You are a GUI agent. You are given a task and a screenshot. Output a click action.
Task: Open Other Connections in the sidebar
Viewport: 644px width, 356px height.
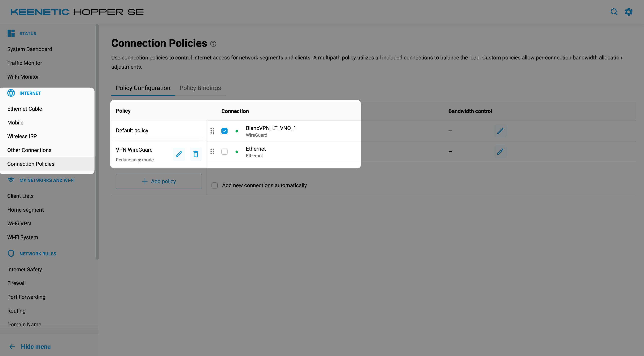(x=29, y=150)
